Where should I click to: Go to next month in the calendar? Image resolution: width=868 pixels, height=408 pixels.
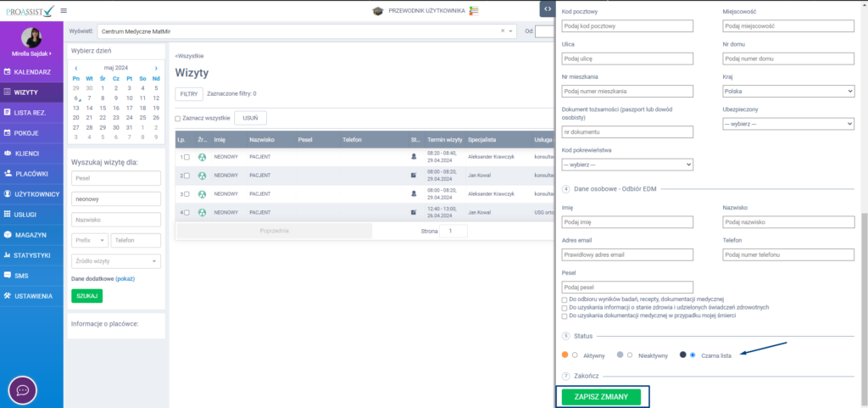156,69
